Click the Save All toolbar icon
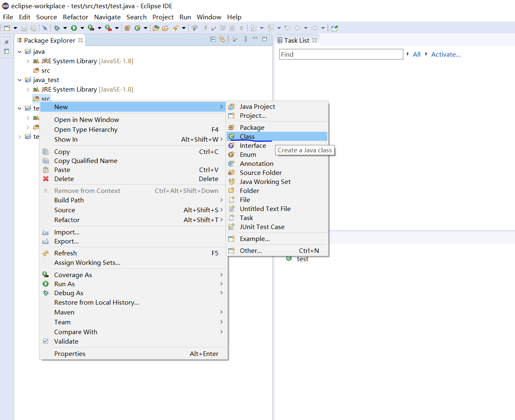 (x=33, y=28)
